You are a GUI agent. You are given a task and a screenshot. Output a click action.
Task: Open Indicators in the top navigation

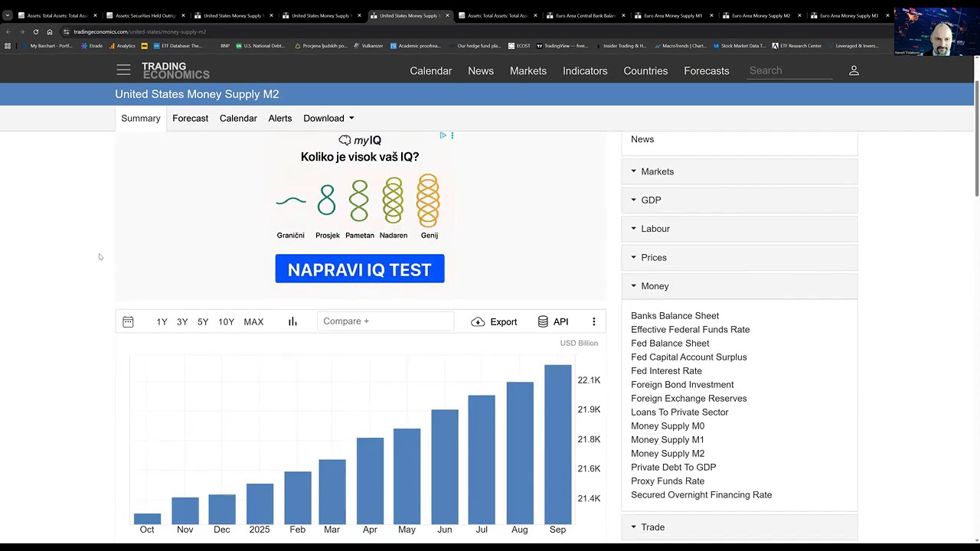point(585,70)
